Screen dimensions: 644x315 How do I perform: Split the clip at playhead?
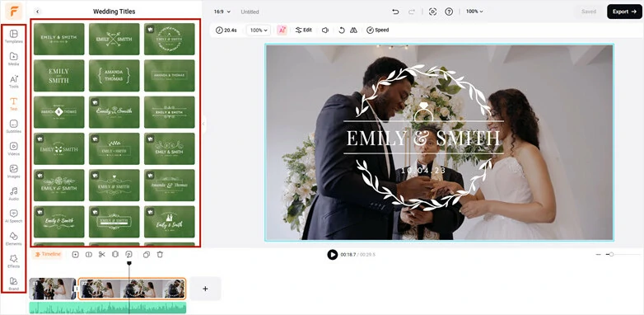89,255
